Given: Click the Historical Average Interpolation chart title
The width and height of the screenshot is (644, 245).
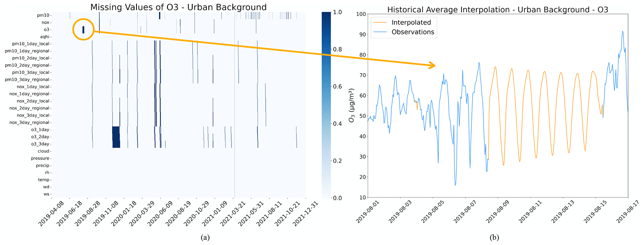Looking at the screenshot, I should [x=498, y=10].
